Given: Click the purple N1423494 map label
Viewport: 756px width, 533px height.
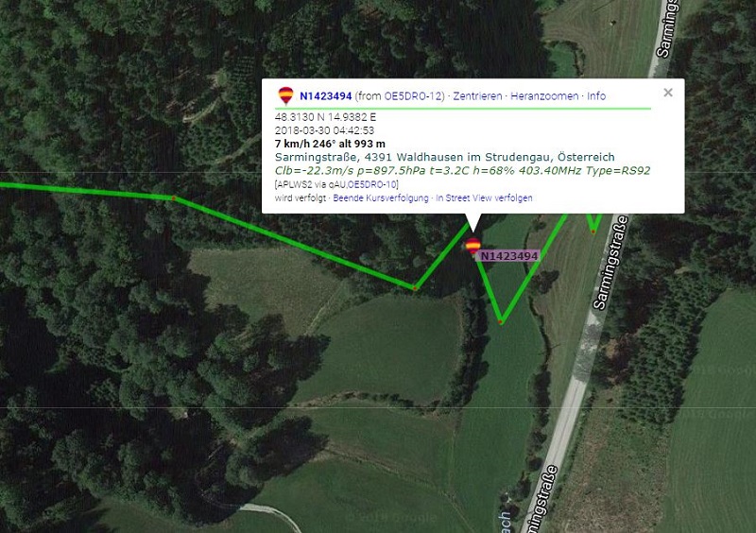Looking at the screenshot, I should click(509, 256).
